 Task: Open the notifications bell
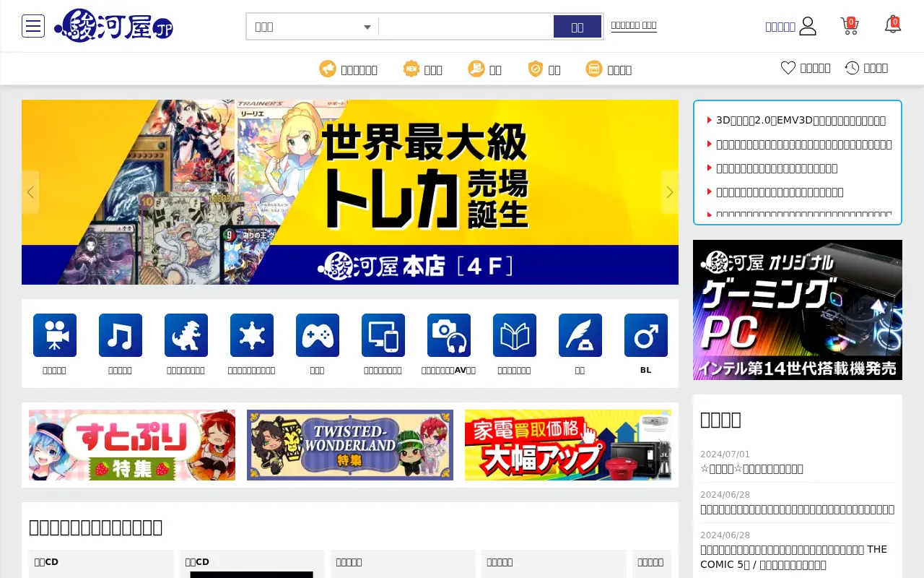[893, 25]
